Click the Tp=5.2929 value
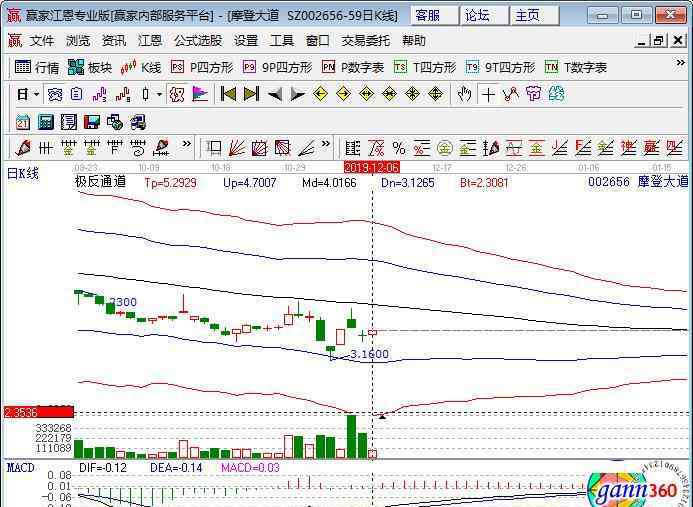This screenshot has height=507, width=693. click(x=171, y=182)
